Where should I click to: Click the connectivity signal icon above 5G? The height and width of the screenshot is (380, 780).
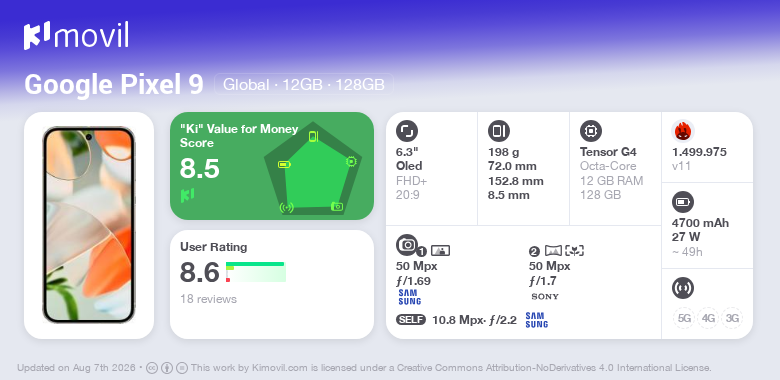click(683, 288)
